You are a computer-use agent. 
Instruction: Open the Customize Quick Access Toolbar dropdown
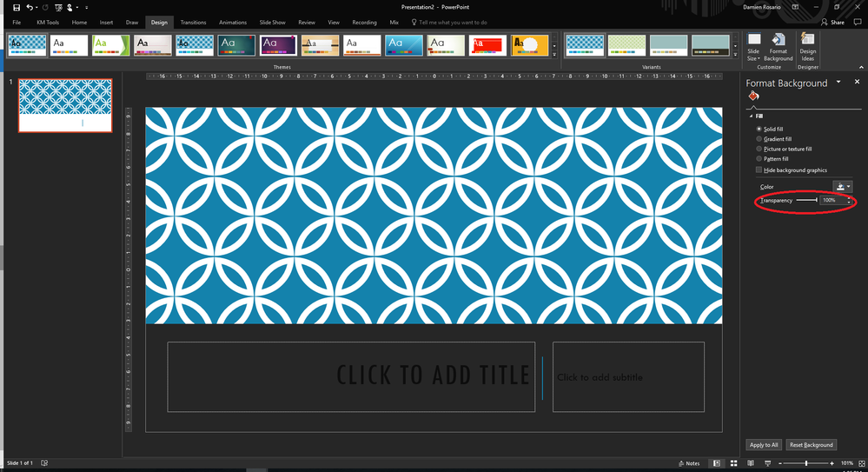tap(86, 8)
